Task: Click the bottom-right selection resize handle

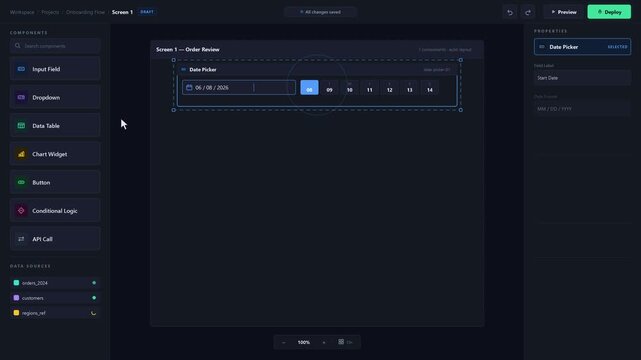Action: pyautogui.click(x=461, y=110)
